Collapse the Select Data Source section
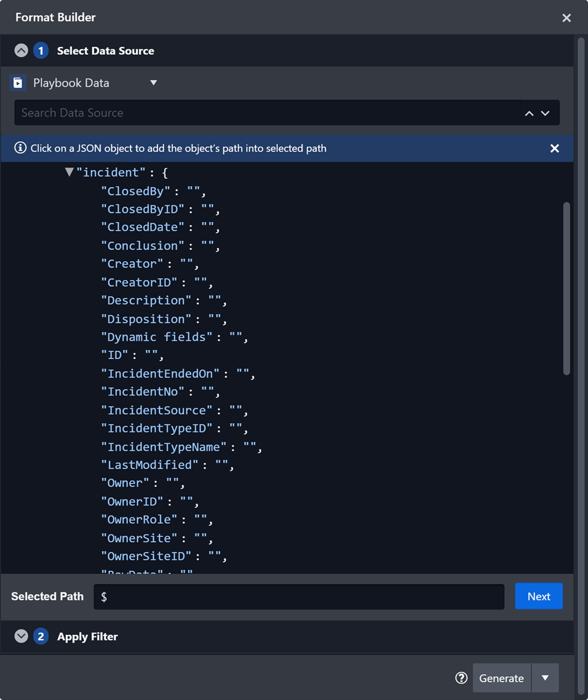The width and height of the screenshot is (588, 700). pyautogui.click(x=21, y=51)
